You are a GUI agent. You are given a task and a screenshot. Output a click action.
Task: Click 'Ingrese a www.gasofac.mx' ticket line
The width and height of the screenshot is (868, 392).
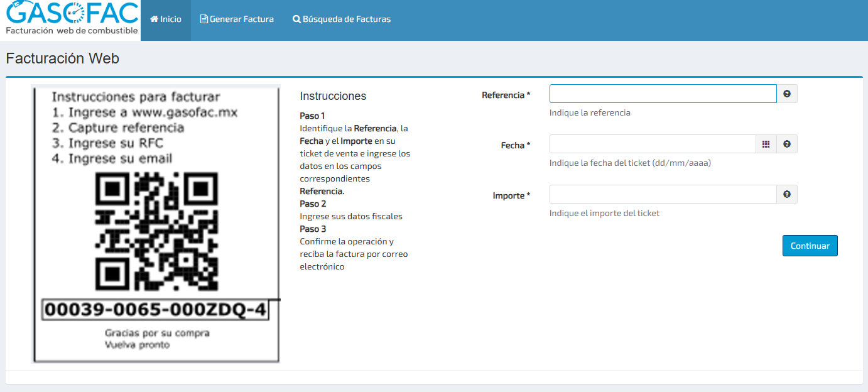pyautogui.click(x=146, y=112)
